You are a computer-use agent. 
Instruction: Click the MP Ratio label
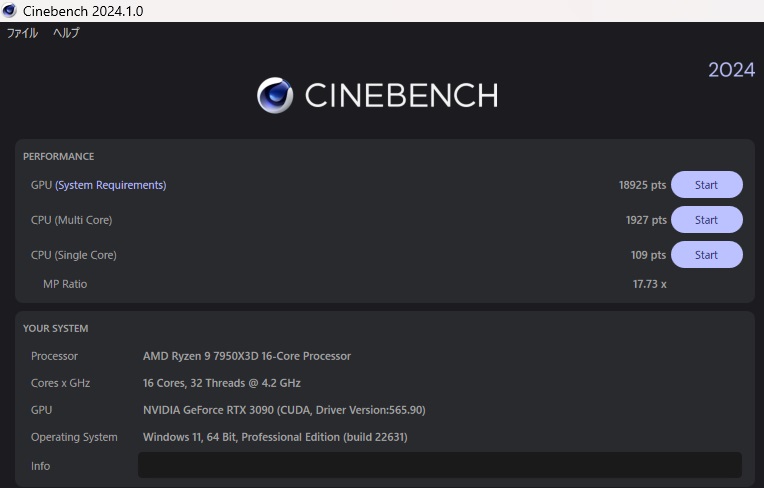(65, 284)
